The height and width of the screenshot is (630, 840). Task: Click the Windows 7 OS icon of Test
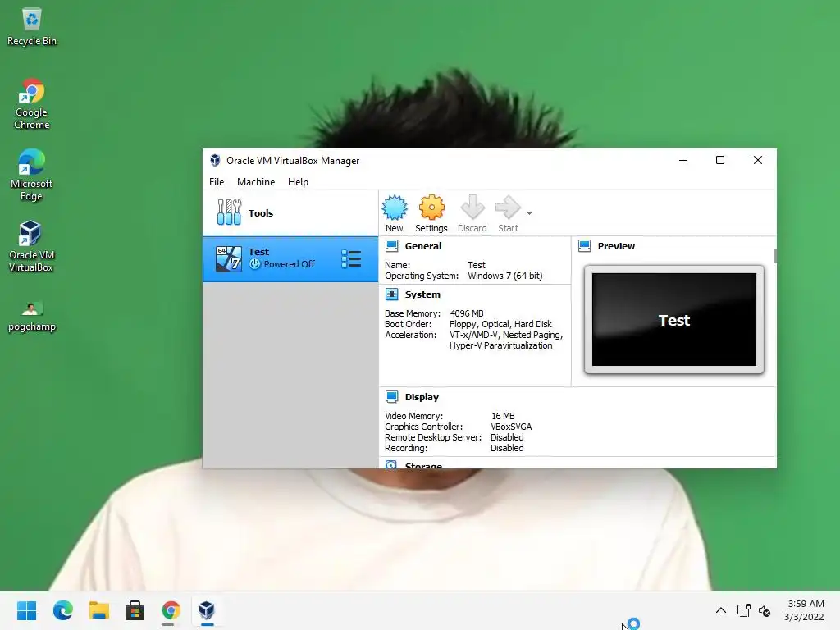229,258
